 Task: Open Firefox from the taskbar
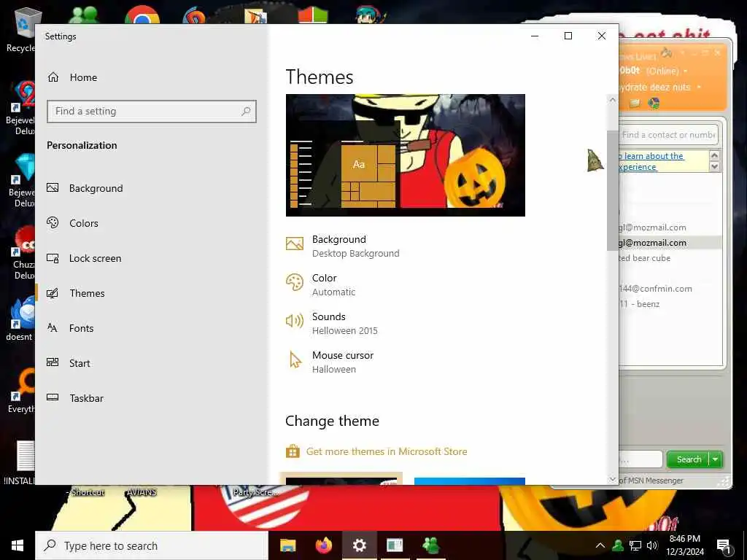[x=323, y=545]
